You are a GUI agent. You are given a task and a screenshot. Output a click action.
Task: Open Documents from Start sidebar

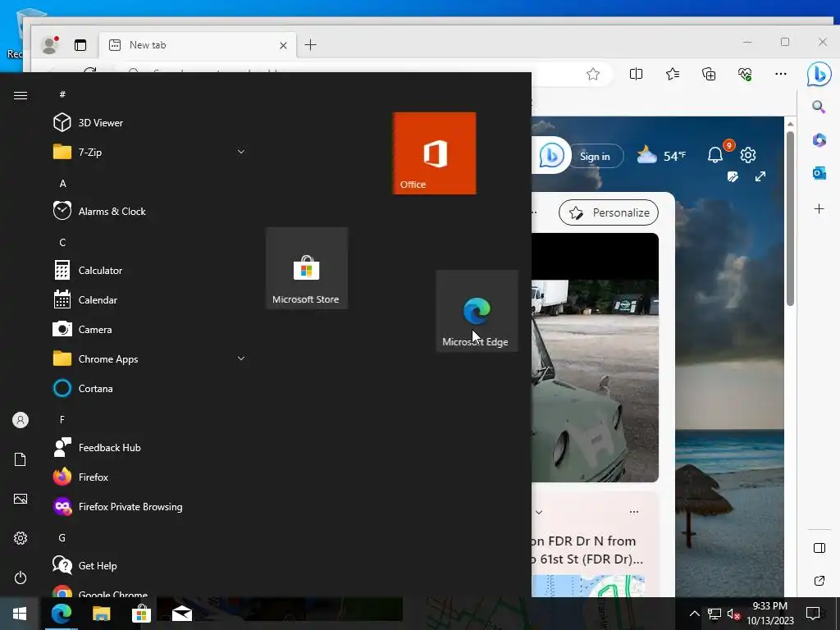[21, 459]
